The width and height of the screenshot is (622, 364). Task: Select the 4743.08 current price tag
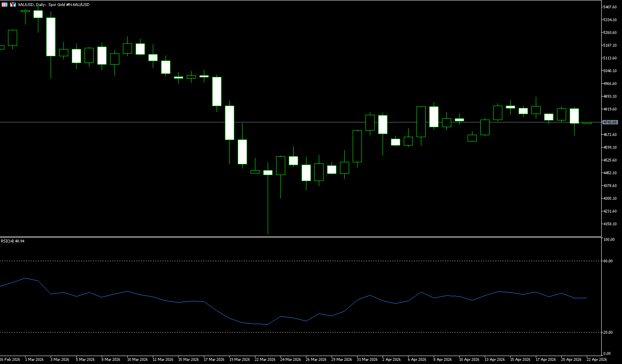610,122
